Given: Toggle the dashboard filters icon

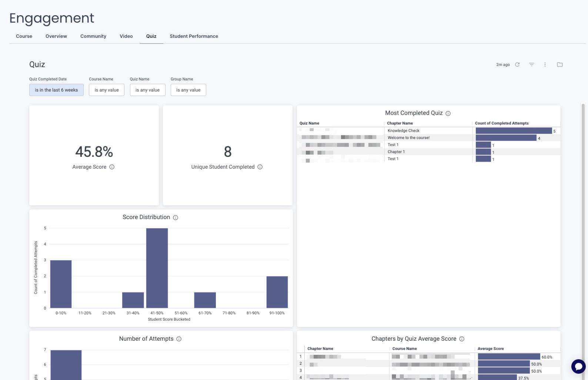Looking at the screenshot, I should (531, 65).
